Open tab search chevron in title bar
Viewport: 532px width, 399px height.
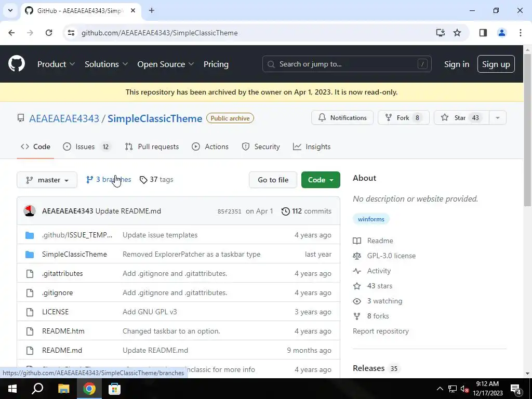tap(10, 10)
